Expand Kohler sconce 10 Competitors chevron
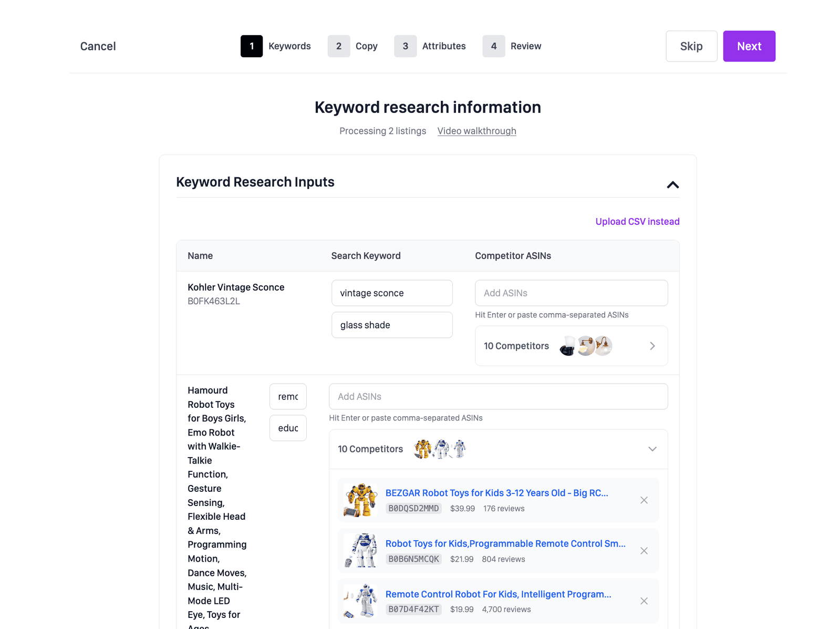Viewport: 840px width, 629px height. point(652,346)
